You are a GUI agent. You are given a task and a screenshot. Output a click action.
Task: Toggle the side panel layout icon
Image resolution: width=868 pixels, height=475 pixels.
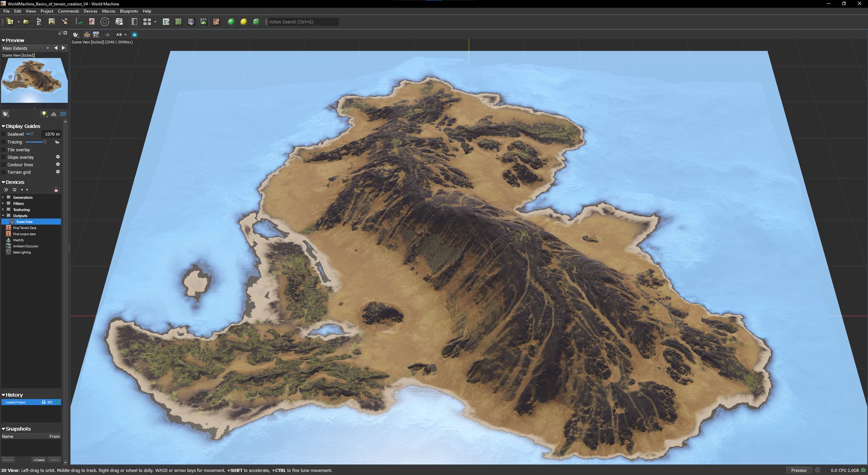coord(134,22)
